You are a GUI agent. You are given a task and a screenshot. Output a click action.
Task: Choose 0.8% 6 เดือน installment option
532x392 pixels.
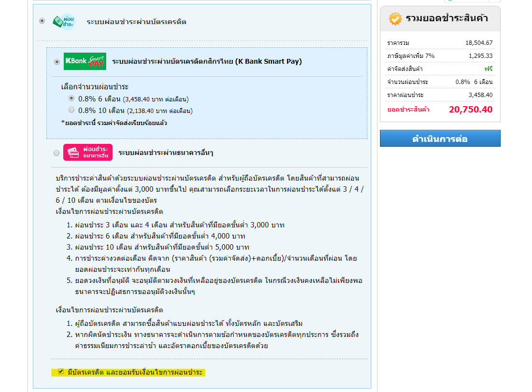(71, 98)
